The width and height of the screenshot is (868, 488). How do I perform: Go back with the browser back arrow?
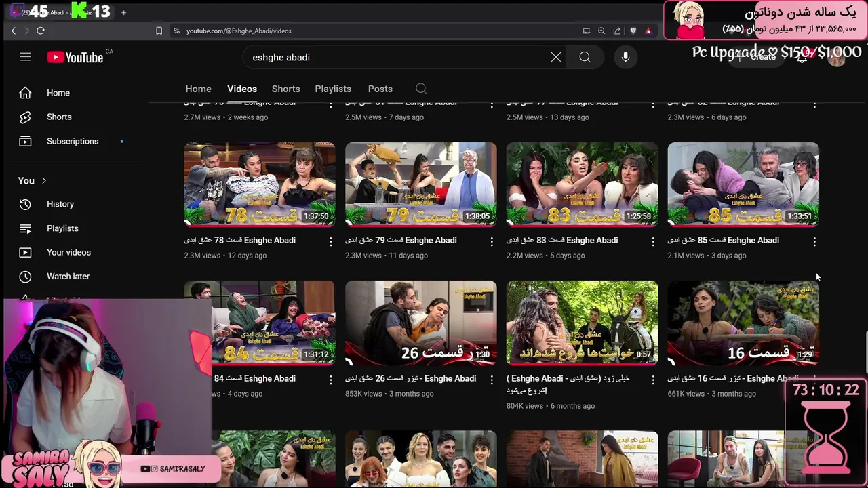coord(14,30)
